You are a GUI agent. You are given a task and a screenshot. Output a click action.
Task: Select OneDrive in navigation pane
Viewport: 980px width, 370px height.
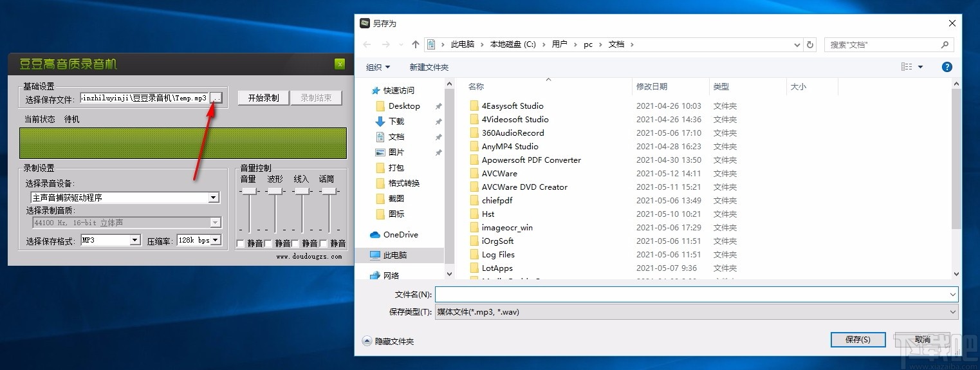tap(400, 234)
